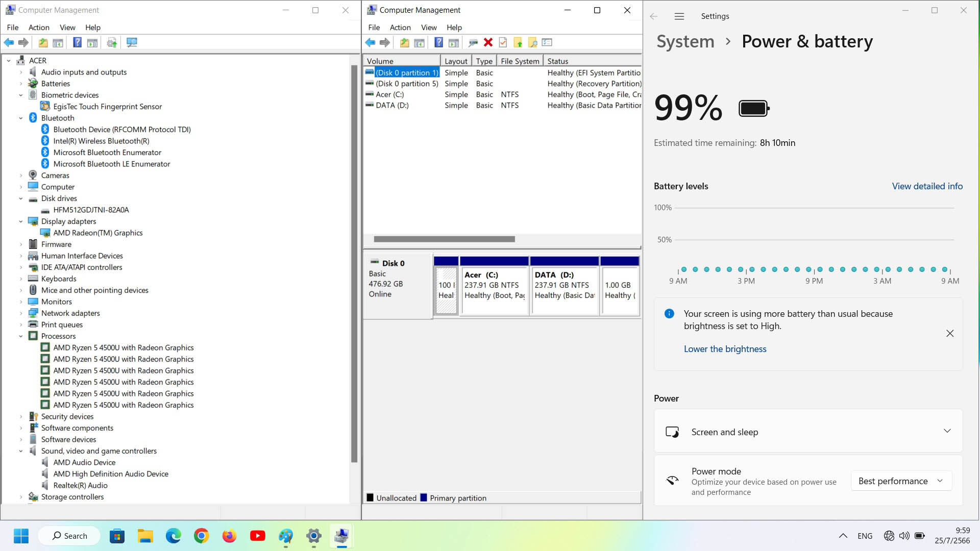Open the Power mode Best performance dropdown
Image resolution: width=980 pixels, height=551 pixels.
[901, 481]
